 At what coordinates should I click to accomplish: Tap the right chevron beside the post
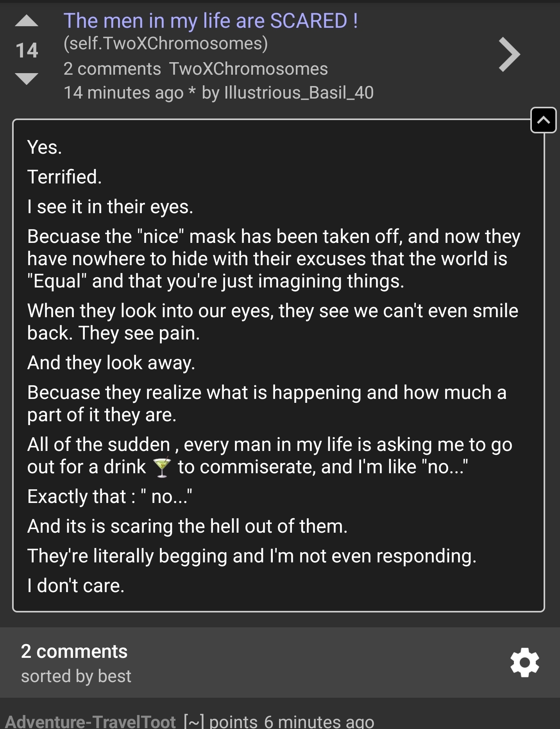pyautogui.click(x=509, y=55)
